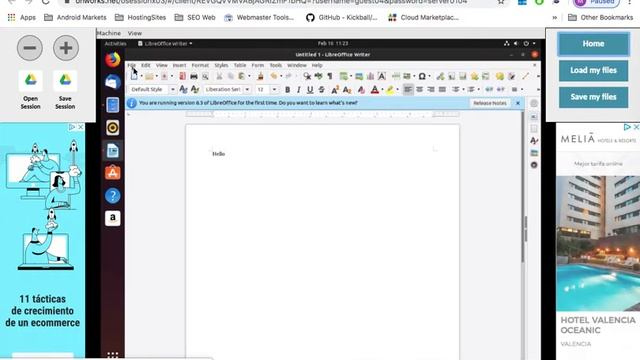Toggle Strikethrough formatting

click(x=322, y=90)
